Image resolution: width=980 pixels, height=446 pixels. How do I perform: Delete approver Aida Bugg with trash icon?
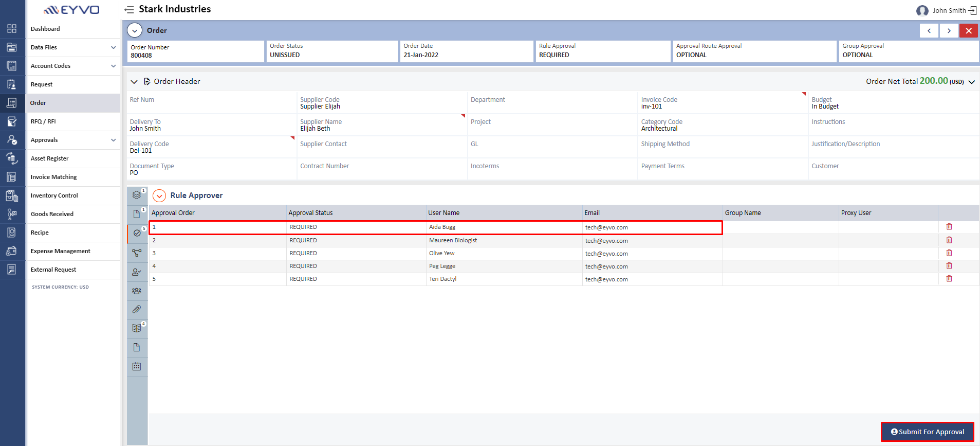(949, 227)
